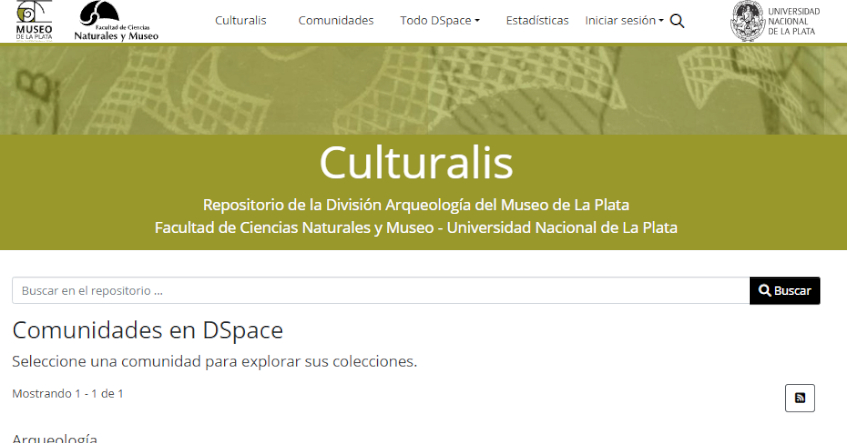The image size is (847, 443).
Task: Click 'Facultad de Ciencias Naturales y Museo - Universidad' line
Action: click(x=416, y=227)
